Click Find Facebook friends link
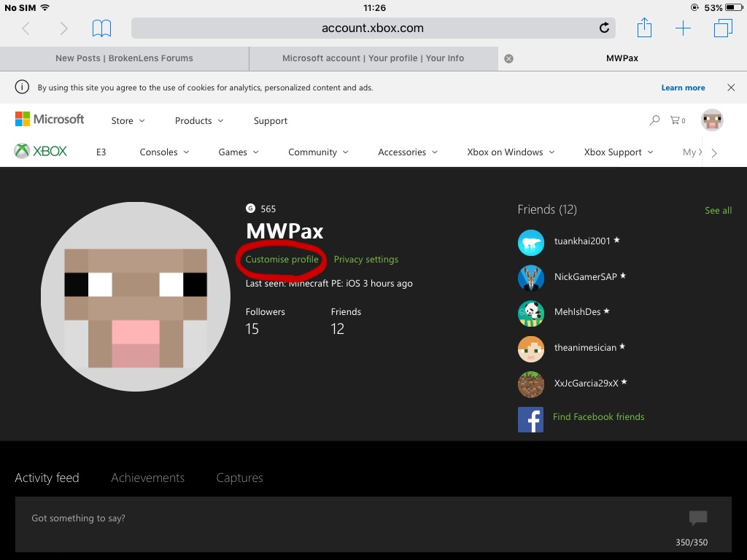The height and width of the screenshot is (560, 747). click(598, 416)
